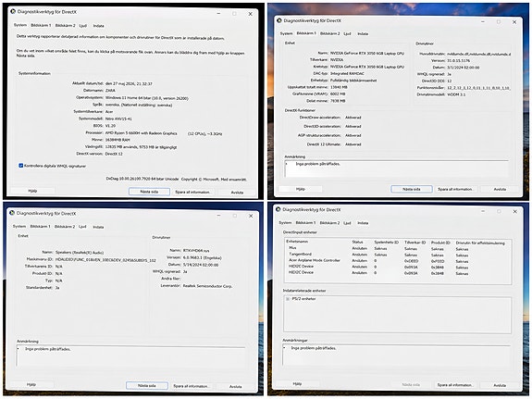Click DirectX title icon of Realtek sound window
532x399 pixels.
click(12, 213)
